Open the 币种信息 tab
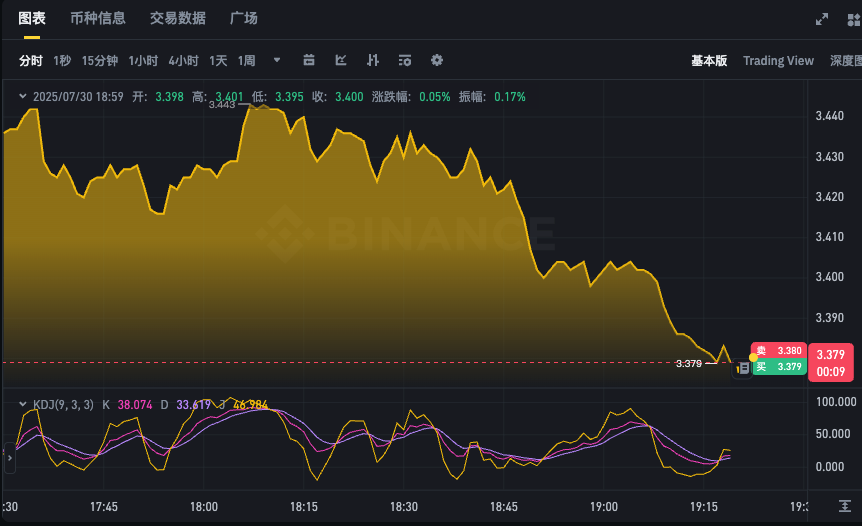 point(98,18)
